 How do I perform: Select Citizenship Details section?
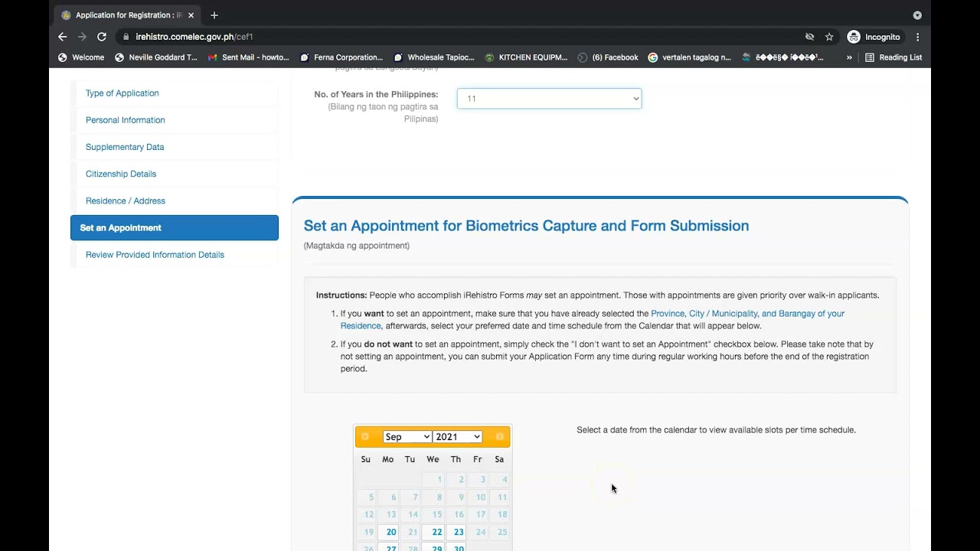click(x=121, y=174)
